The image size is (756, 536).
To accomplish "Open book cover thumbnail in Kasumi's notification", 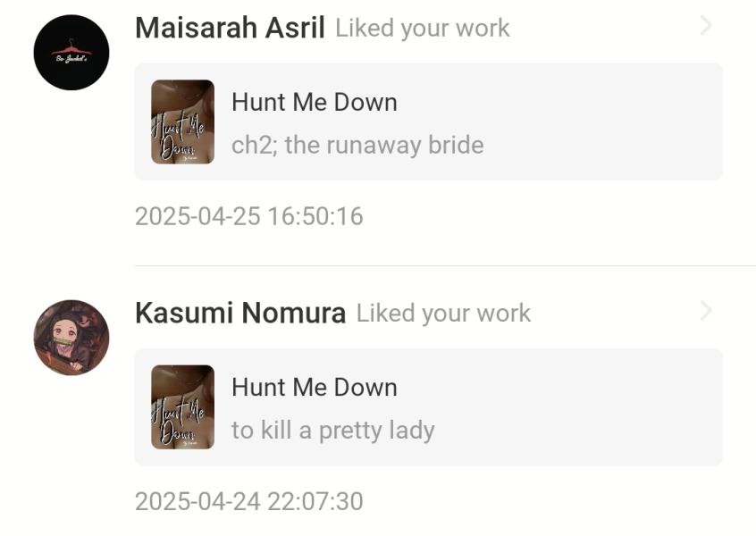I will point(182,406).
